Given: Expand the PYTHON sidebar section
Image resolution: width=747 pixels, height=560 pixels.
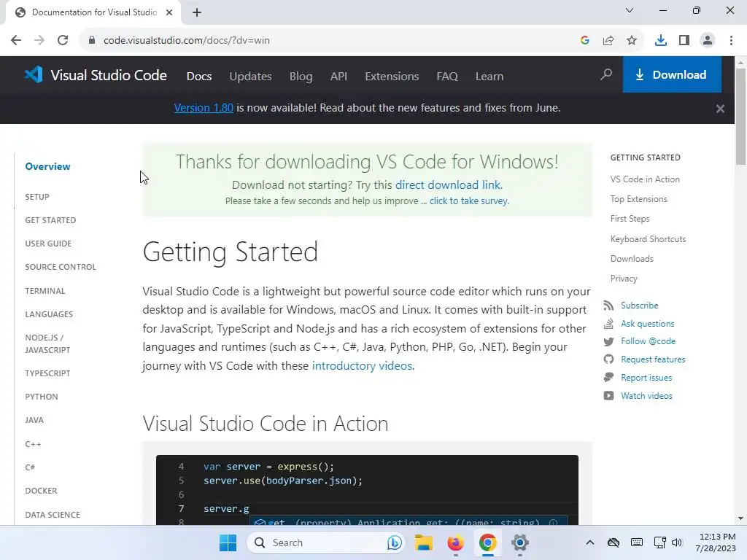Looking at the screenshot, I should (x=42, y=397).
